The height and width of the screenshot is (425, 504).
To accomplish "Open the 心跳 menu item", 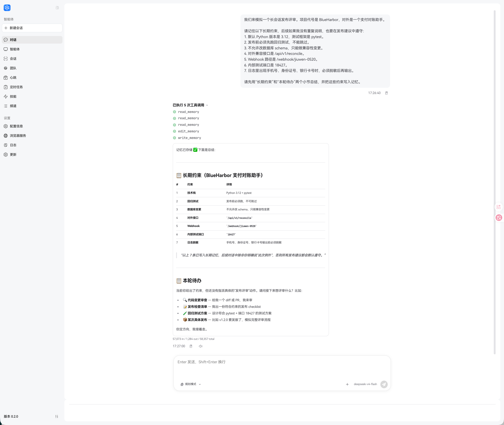I will click(x=32, y=77).
